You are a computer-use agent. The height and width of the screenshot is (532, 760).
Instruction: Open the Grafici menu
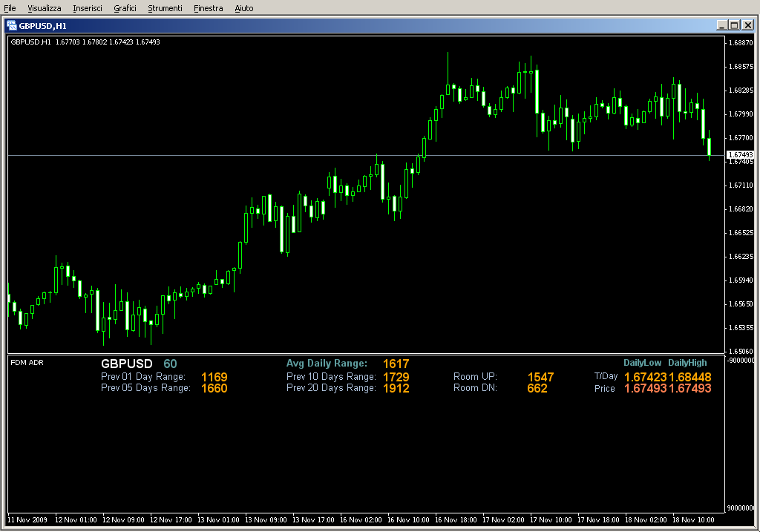[125, 8]
